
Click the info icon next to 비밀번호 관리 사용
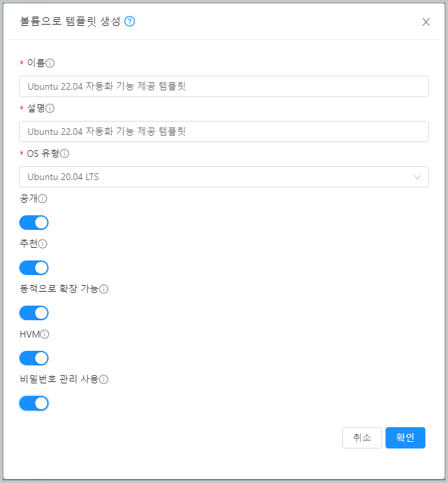(x=104, y=379)
